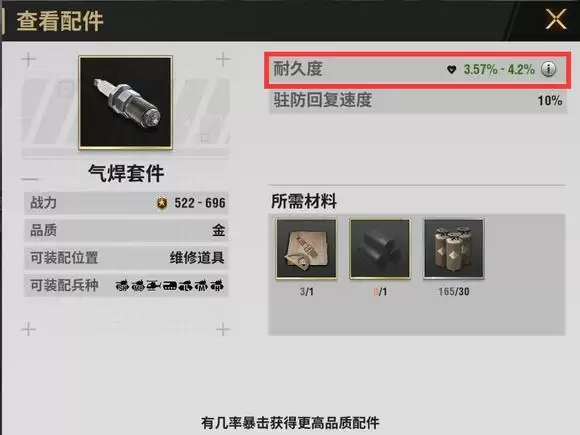Click the 有几率暴击获得更高品质配件 hint text
This screenshot has height=435, width=580.
pos(290,422)
